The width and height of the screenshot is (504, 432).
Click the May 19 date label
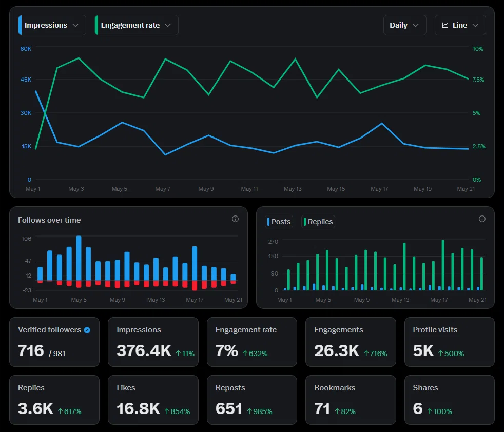click(x=423, y=189)
